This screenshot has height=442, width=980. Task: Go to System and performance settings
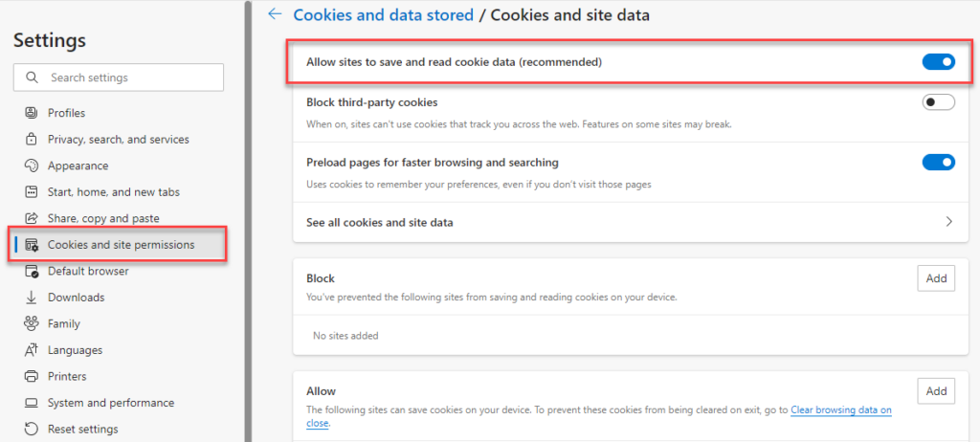click(x=111, y=403)
